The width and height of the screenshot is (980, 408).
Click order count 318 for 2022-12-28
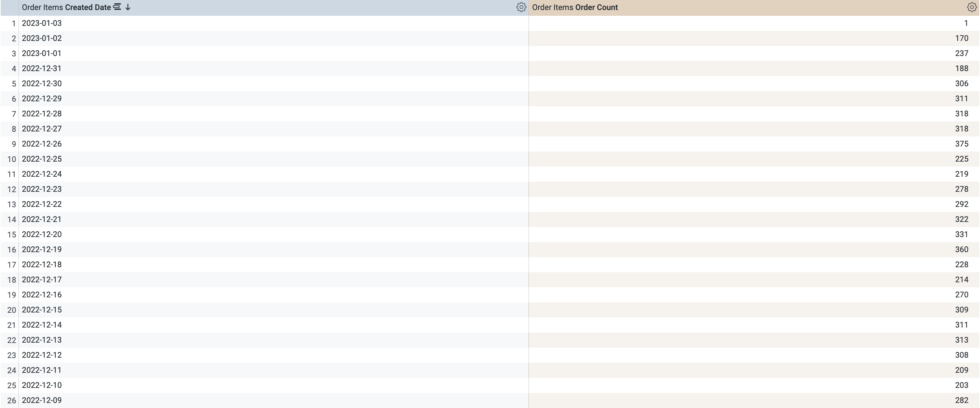pos(962,114)
